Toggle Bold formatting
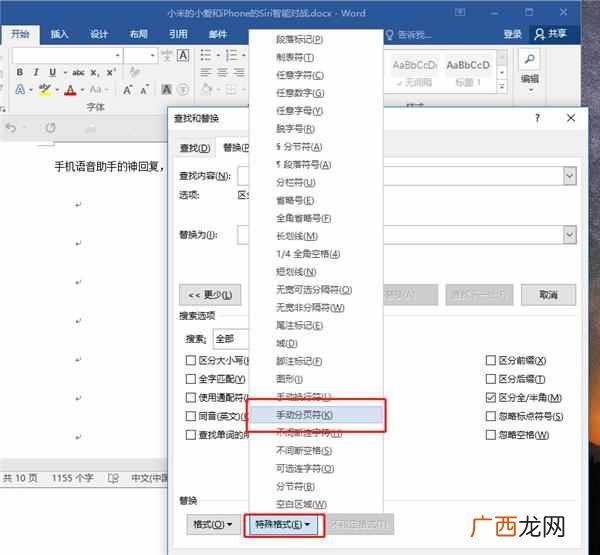 point(20,72)
